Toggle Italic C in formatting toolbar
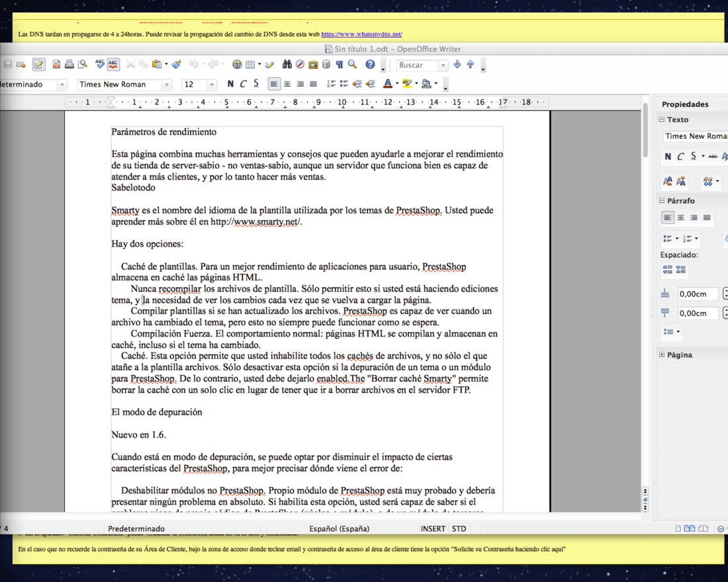728x582 pixels. [x=244, y=84]
